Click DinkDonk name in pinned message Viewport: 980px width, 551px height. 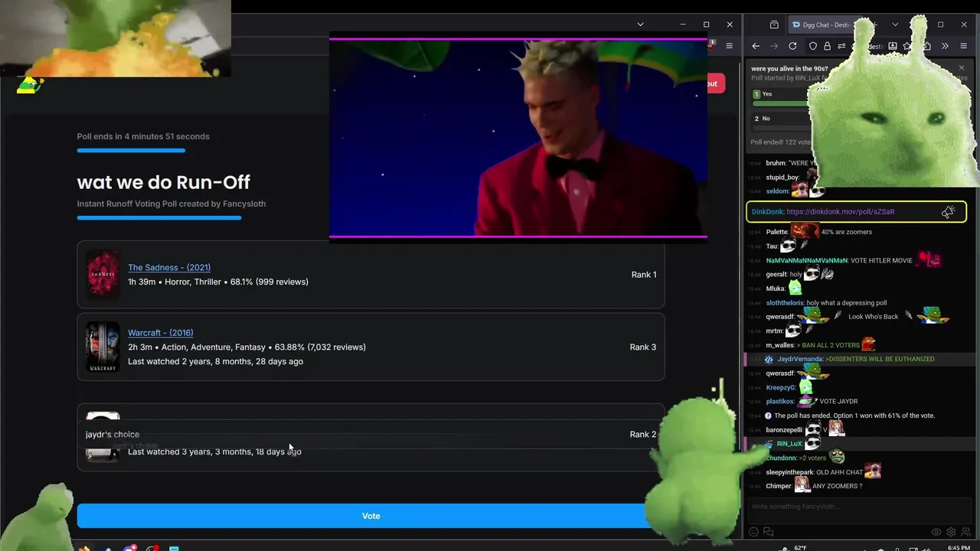pyautogui.click(x=767, y=212)
